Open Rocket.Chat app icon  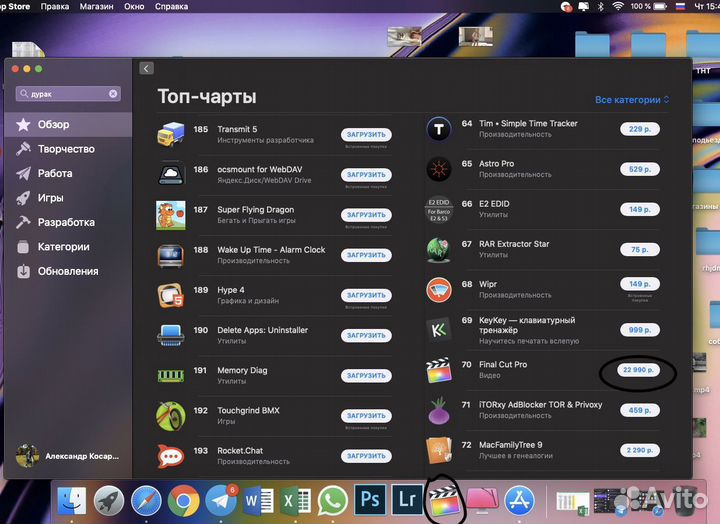[x=171, y=456]
